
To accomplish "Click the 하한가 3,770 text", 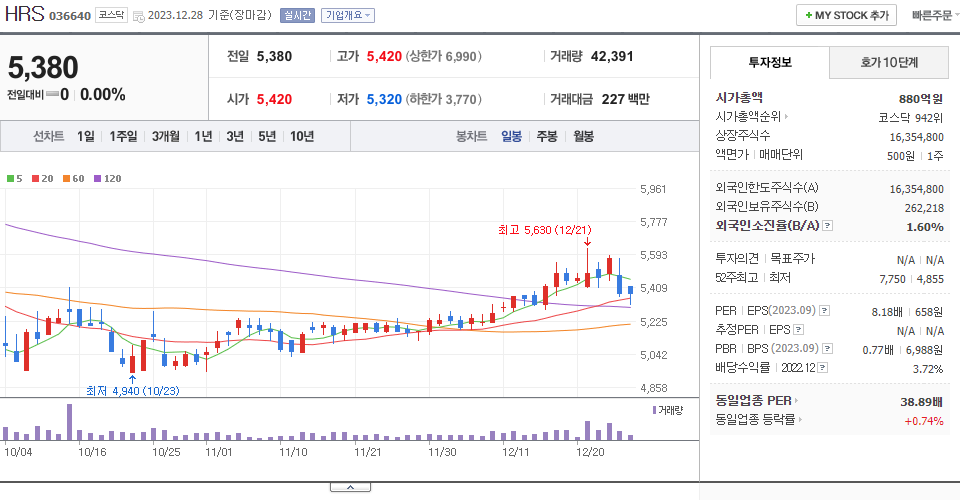I will (444, 99).
